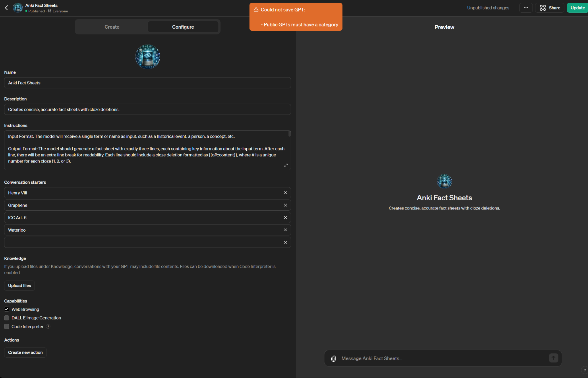Viewport: 588px width, 378px height.
Task: Click the 'Conversation starters' label
Action: tap(25, 182)
